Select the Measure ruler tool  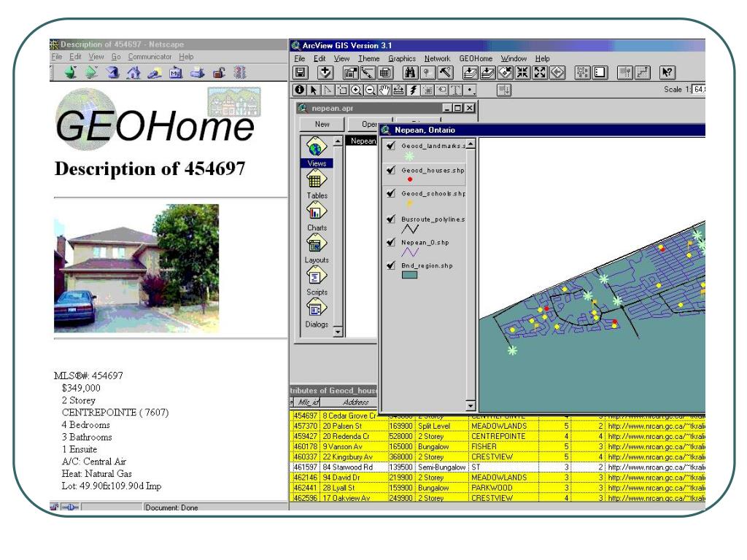tap(399, 90)
